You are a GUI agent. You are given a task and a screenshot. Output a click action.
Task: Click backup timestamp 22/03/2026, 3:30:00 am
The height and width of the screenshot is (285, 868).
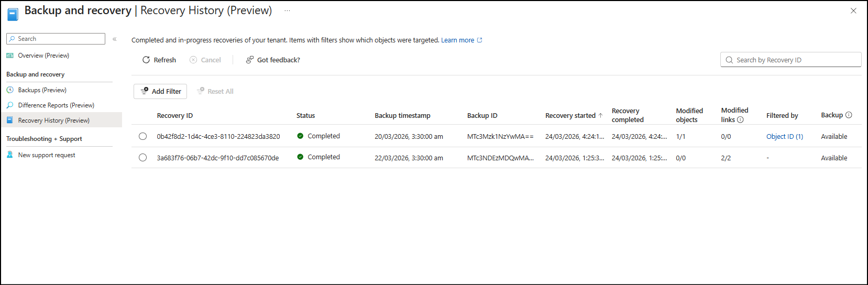tap(409, 158)
